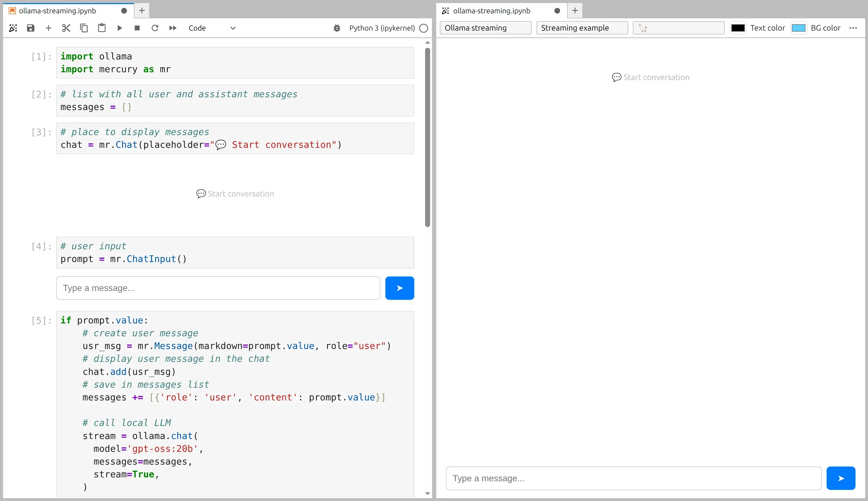The height and width of the screenshot is (501, 868).
Task: Cut the selected cell
Action: [x=66, y=28]
